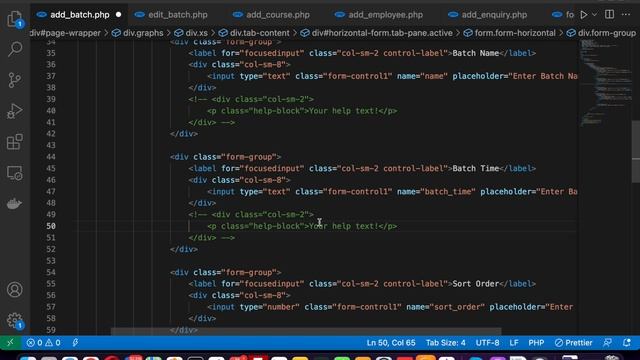
Task: Change the Tab Size: 4 setting
Action: (445, 343)
